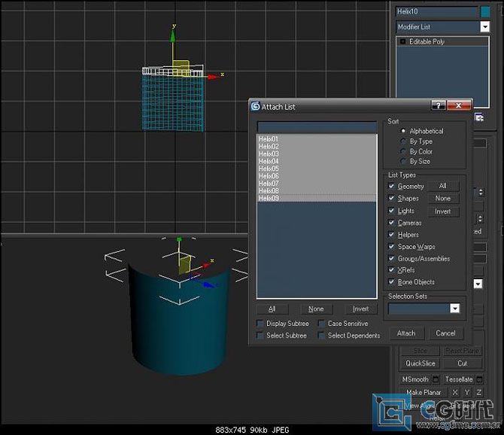The height and width of the screenshot is (435, 504).
Task: Click the Cut button
Action: pyautogui.click(x=462, y=364)
